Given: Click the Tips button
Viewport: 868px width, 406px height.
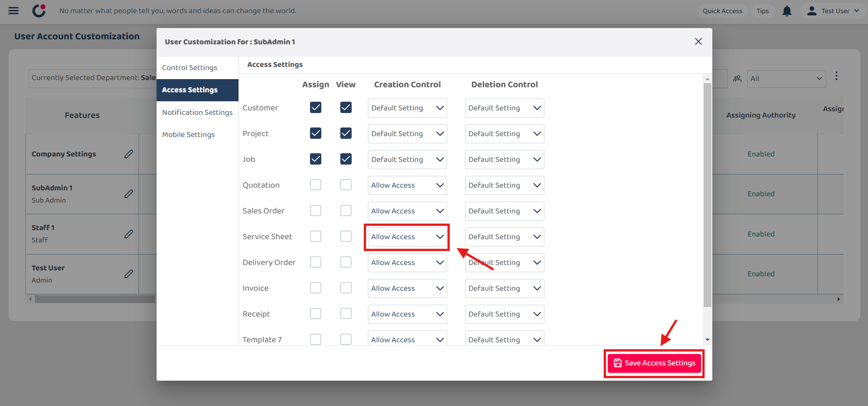Looking at the screenshot, I should [763, 11].
